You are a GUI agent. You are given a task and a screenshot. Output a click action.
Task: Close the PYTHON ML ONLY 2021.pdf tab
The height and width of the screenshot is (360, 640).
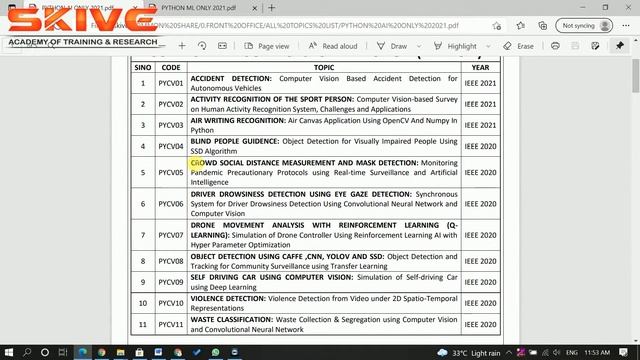(255, 8)
